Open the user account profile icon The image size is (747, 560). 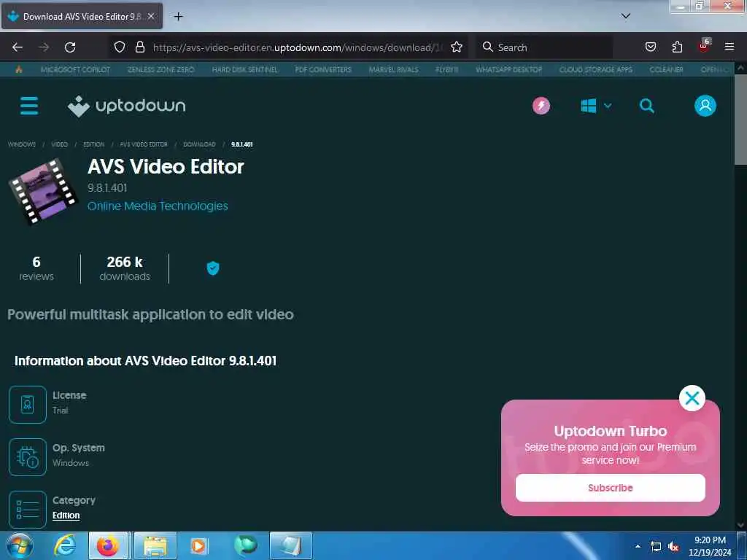705,106
